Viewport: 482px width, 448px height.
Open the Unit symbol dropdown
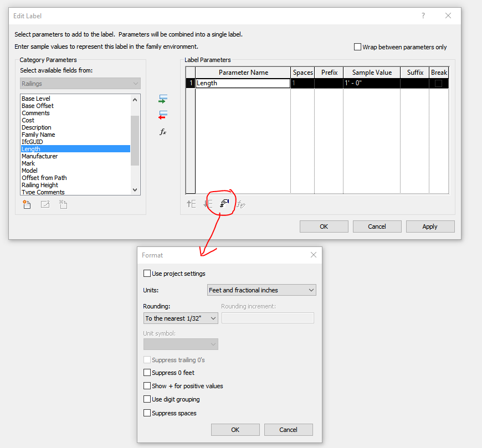(181, 344)
